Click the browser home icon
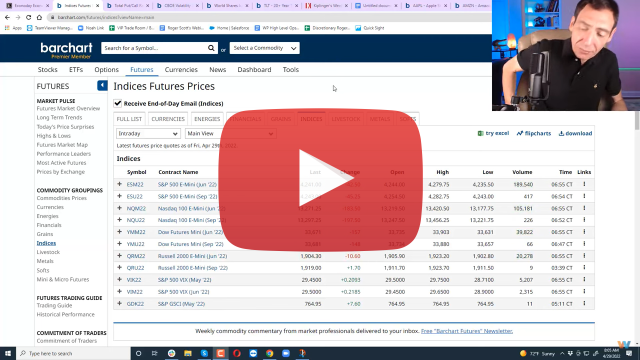The height and width of the screenshot is (360, 640). 39,18
